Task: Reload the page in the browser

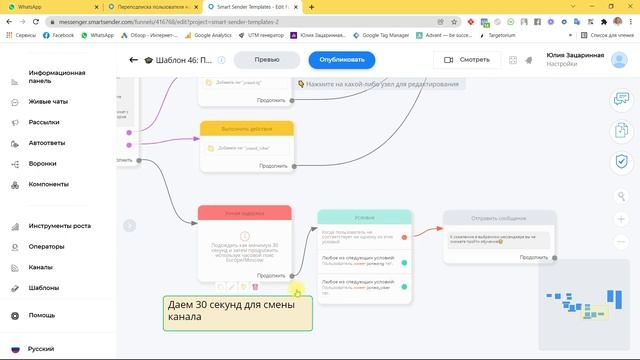Action: click(x=36, y=22)
